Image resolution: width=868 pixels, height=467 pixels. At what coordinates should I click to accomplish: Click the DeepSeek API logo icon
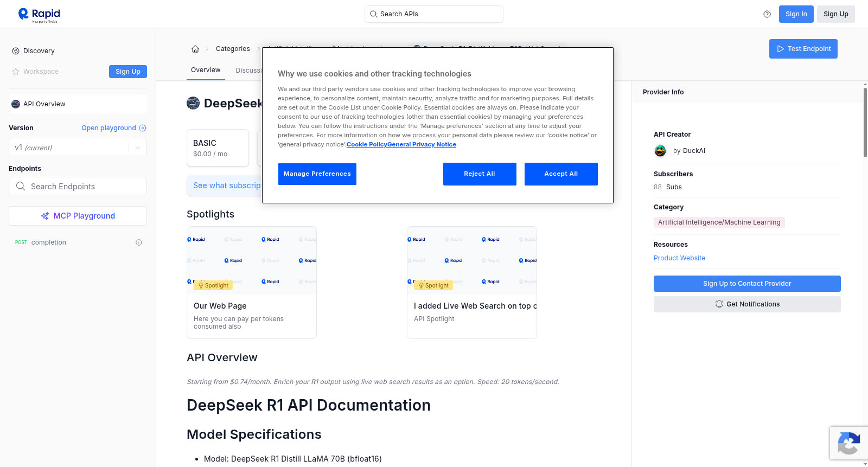click(x=193, y=103)
